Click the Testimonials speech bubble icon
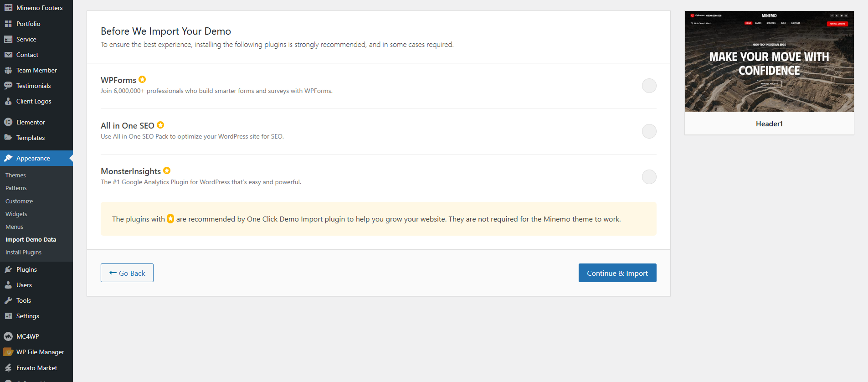The height and width of the screenshot is (382, 868). (8, 86)
